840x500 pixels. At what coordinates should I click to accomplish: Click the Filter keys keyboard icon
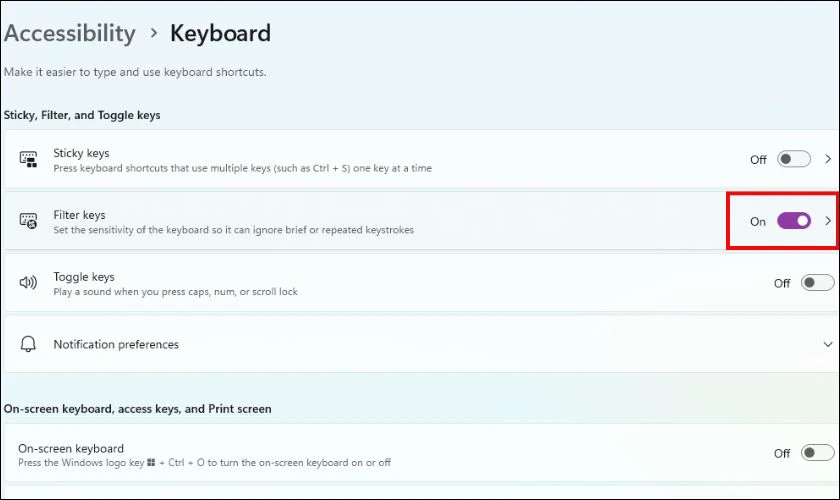click(x=28, y=221)
